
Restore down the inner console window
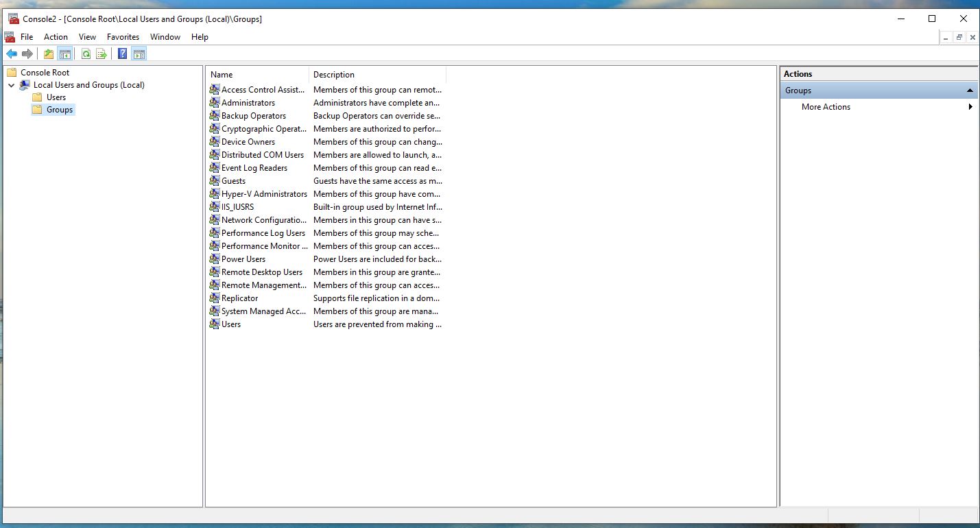959,37
